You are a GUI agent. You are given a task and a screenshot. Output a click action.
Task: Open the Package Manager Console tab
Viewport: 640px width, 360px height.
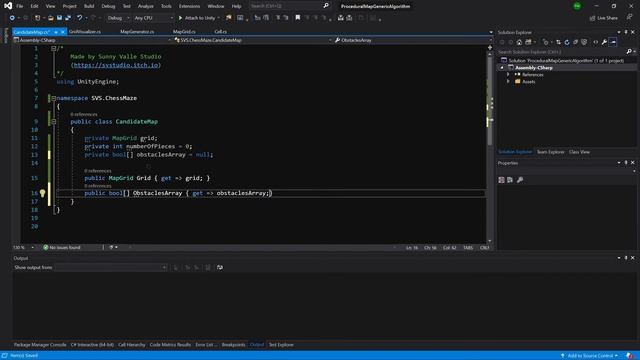[40, 344]
